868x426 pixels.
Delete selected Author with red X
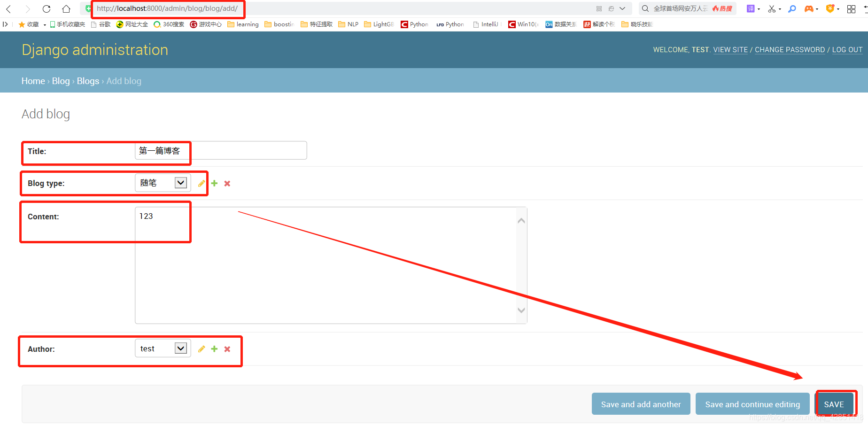click(227, 349)
